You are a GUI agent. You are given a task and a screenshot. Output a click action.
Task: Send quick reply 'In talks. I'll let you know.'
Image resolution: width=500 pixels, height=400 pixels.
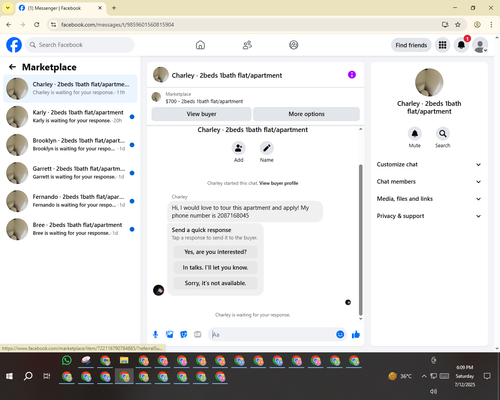pos(215,267)
